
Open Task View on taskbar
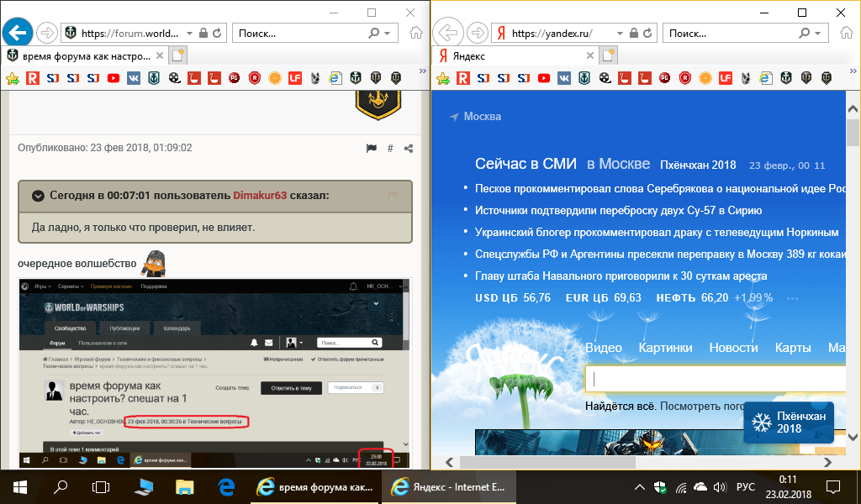[x=101, y=487]
